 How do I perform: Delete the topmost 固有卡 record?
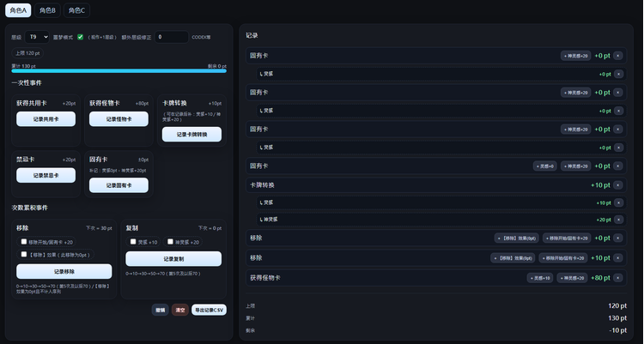[x=618, y=56]
